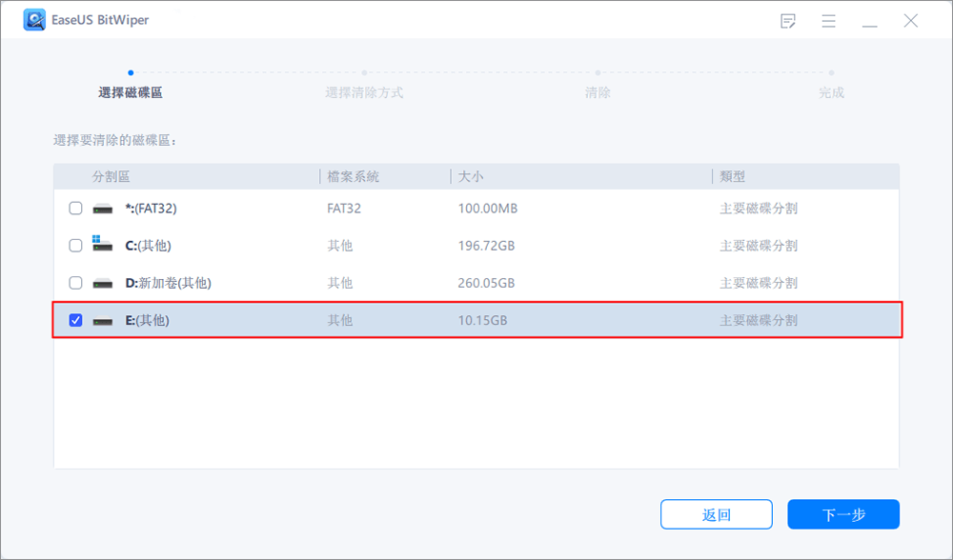
Task: Enable the C:(其他) partition checkbox
Action: 75,246
